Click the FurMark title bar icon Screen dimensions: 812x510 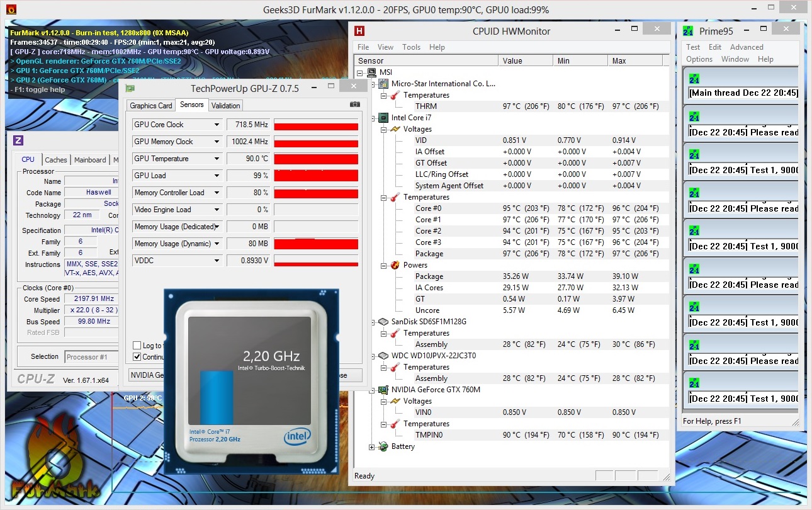click(11, 10)
